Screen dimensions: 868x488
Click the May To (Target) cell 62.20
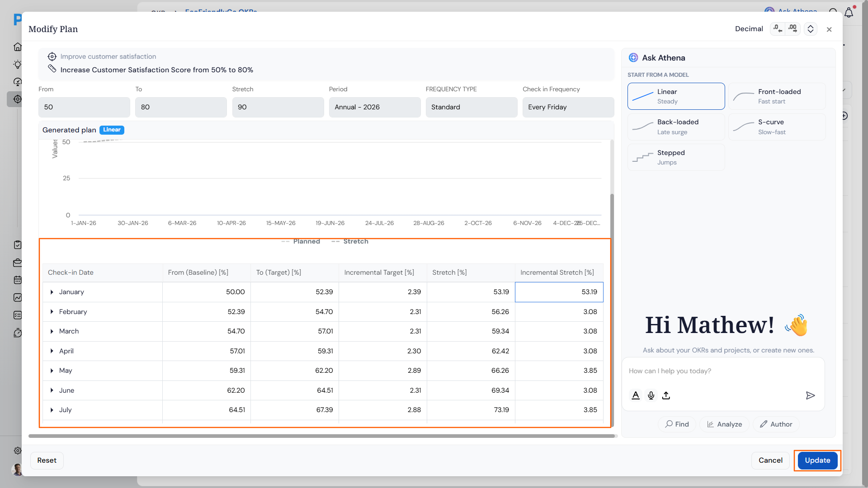(x=295, y=371)
